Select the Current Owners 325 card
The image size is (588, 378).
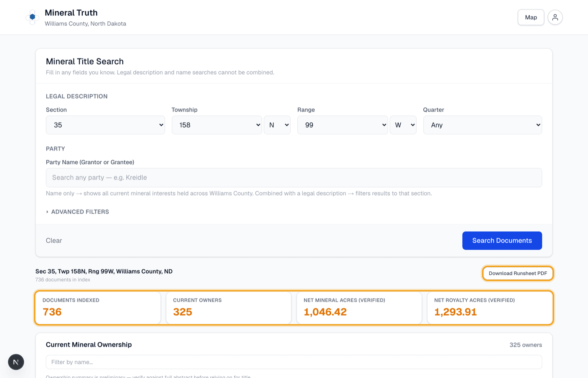click(x=229, y=308)
